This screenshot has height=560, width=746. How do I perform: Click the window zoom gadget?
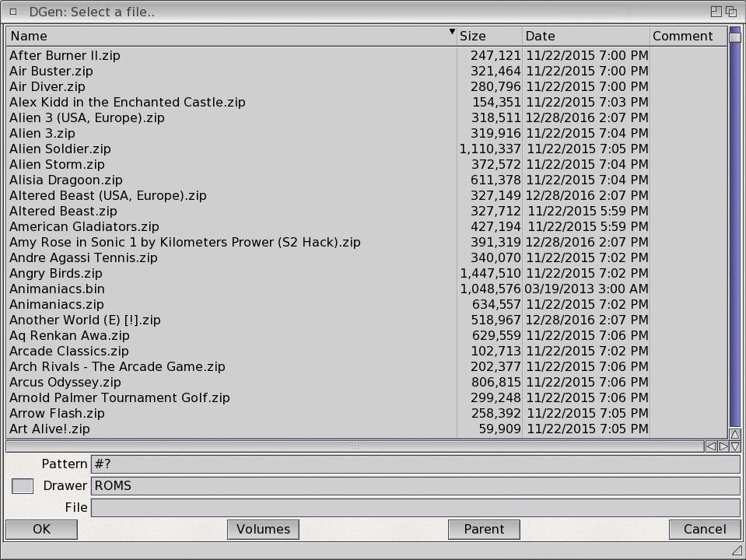point(716,12)
